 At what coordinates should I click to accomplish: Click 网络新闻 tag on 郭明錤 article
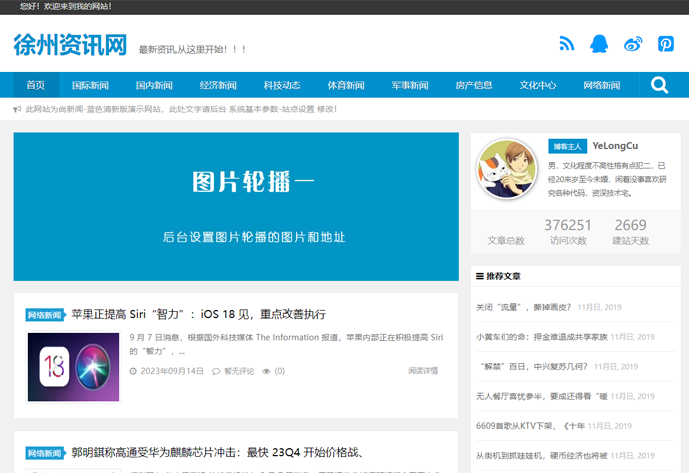tap(45, 453)
